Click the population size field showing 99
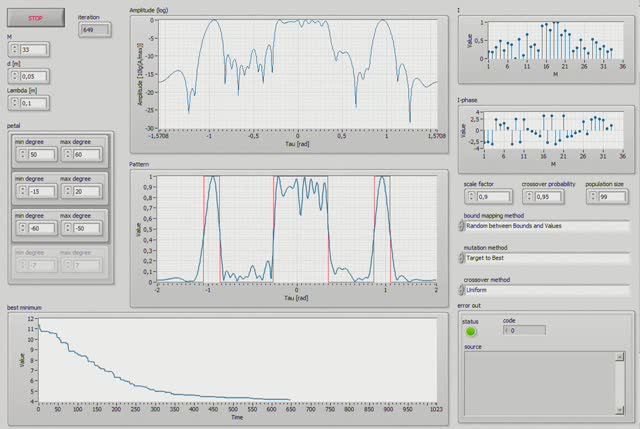This screenshot has height=429, width=640. pyautogui.click(x=611, y=197)
